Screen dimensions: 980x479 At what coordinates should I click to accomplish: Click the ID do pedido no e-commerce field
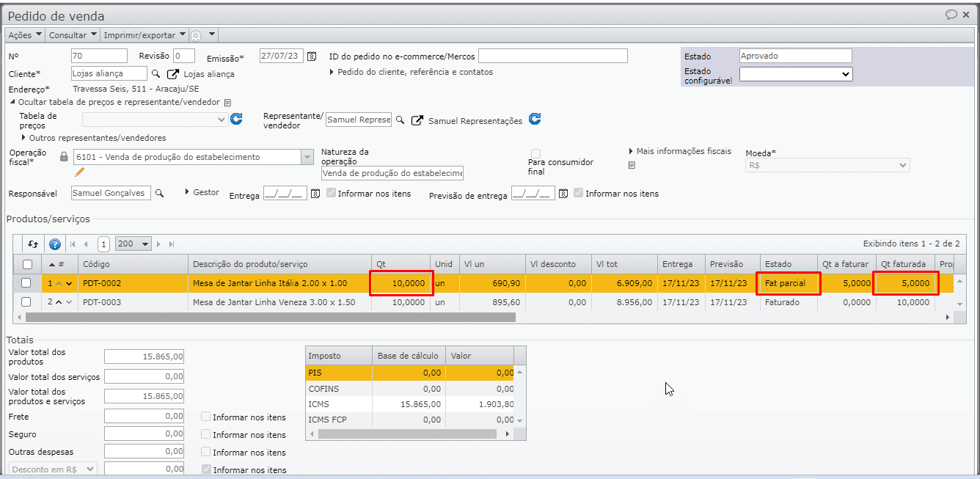click(552, 56)
